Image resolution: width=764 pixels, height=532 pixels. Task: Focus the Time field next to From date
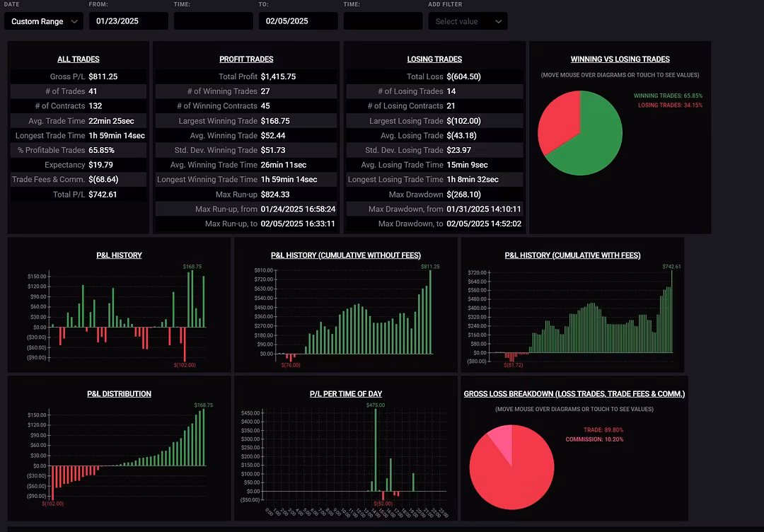tap(213, 21)
